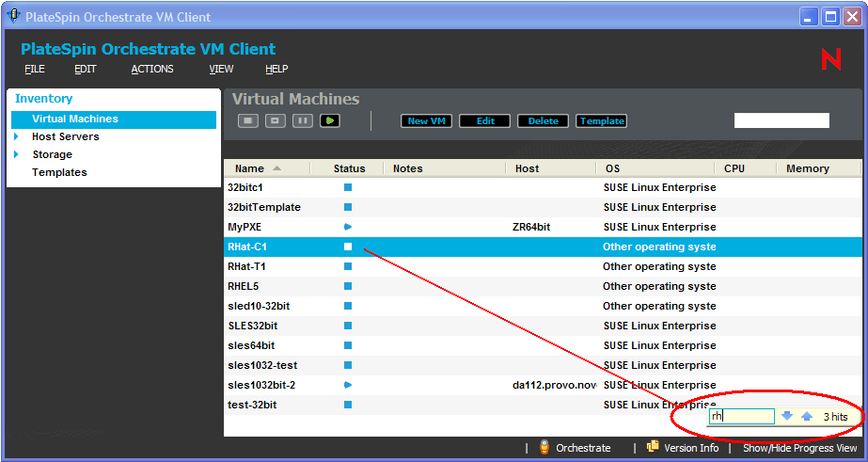The height and width of the screenshot is (462, 868).
Task: Select the sles64bit virtual machine
Action: 543,345
